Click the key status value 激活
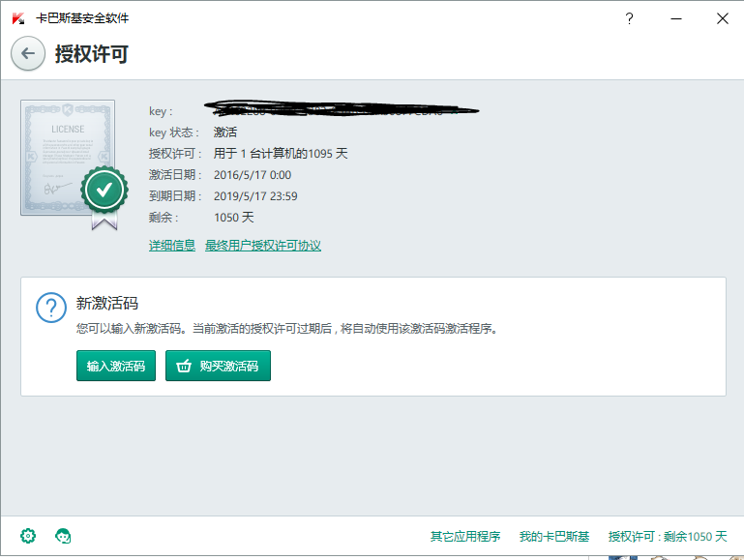This screenshot has height=560, width=744. (x=225, y=133)
